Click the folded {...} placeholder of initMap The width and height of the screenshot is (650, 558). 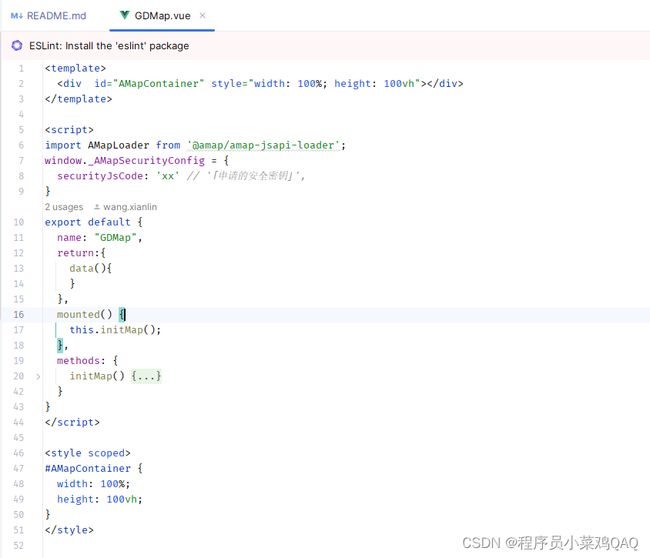click(146, 376)
